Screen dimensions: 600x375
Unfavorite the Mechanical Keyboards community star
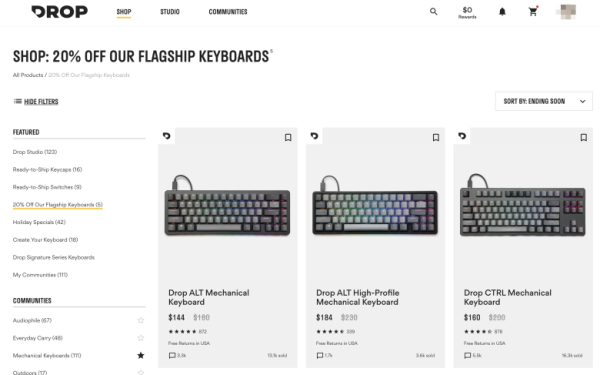coord(141,355)
